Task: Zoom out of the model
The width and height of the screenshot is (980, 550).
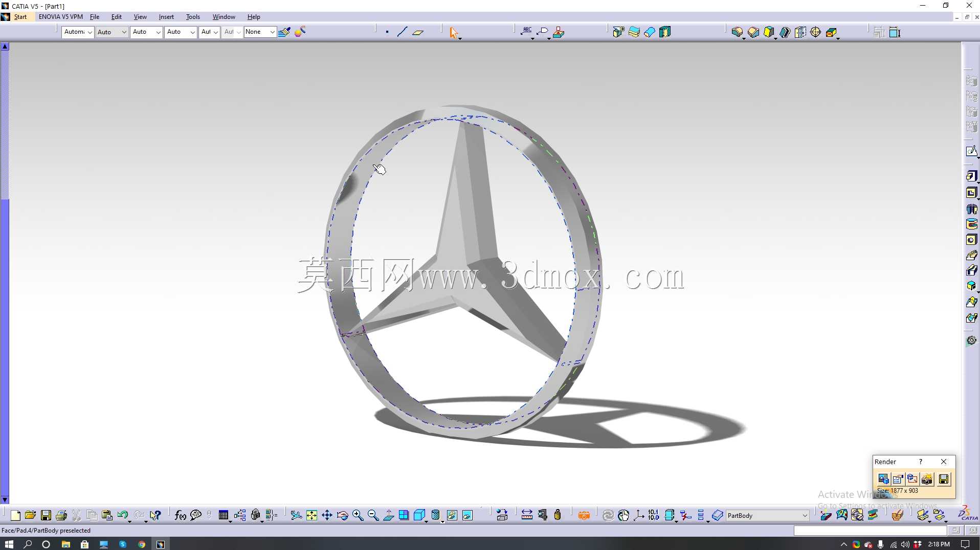Action: point(373,515)
